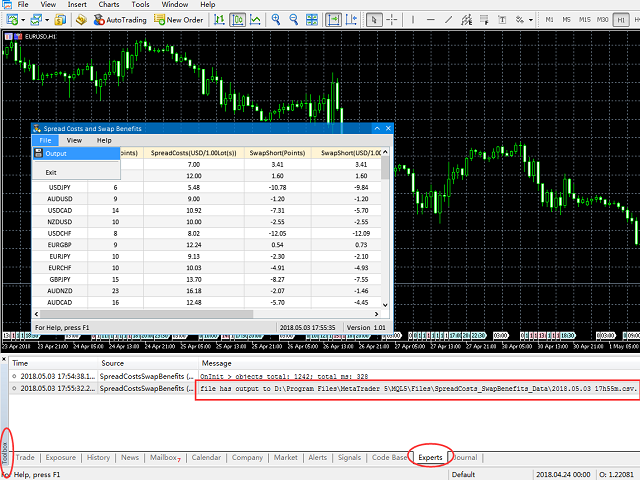Click the zoom in magnifier icon

pos(276,19)
